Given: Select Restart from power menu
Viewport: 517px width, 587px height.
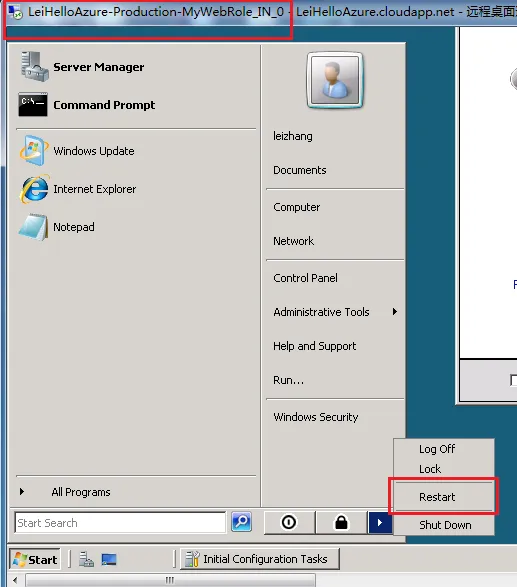Looking at the screenshot, I should tap(437, 497).
